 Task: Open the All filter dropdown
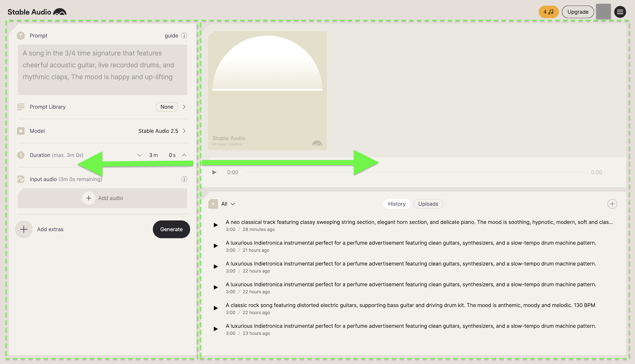tap(228, 204)
